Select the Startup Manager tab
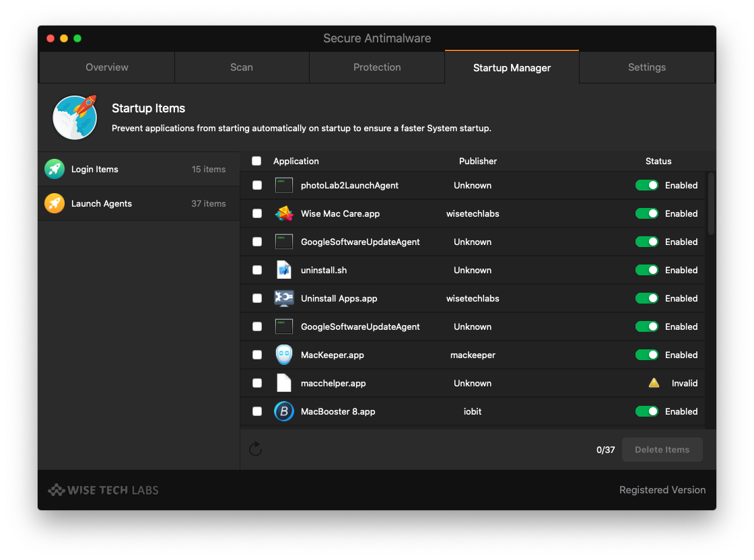 pyautogui.click(x=512, y=67)
